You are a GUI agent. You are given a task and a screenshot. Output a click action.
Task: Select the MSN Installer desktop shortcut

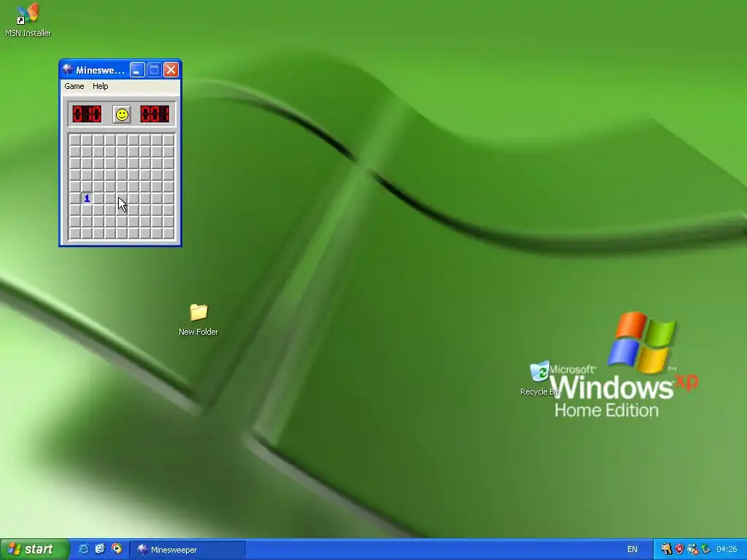click(x=28, y=20)
